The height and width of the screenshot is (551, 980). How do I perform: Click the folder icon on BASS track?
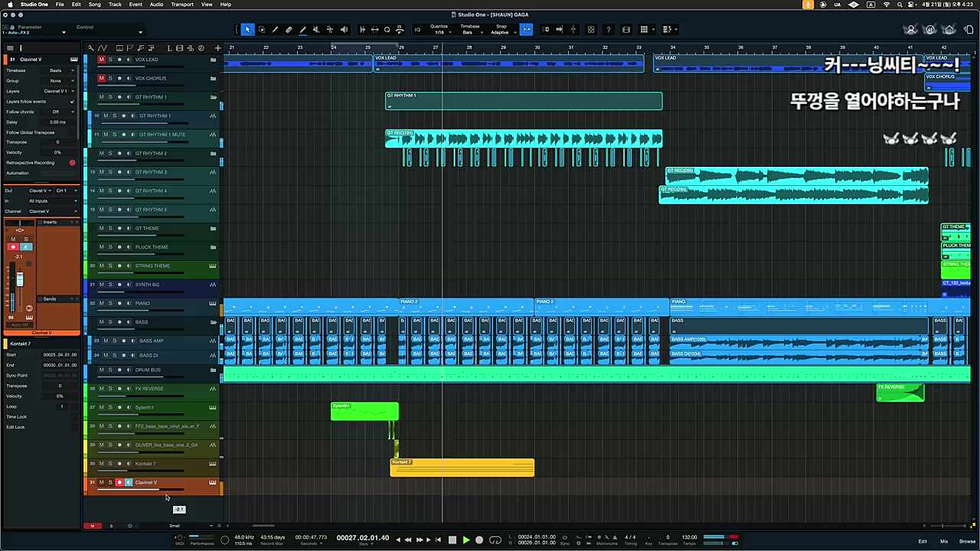[213, 322]
